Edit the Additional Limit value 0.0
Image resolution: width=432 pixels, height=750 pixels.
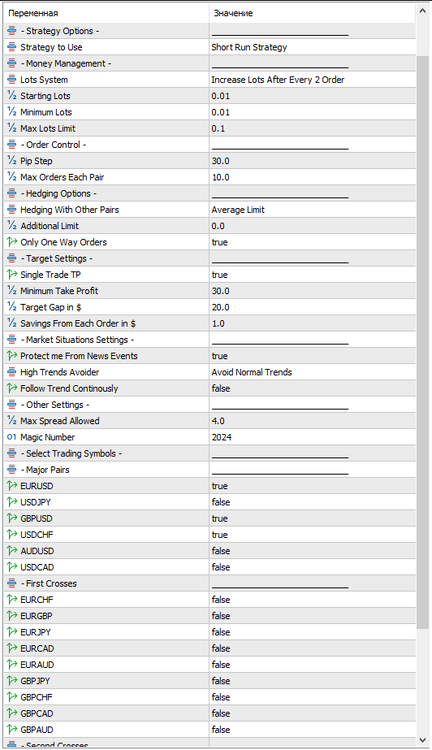[312, 226]
